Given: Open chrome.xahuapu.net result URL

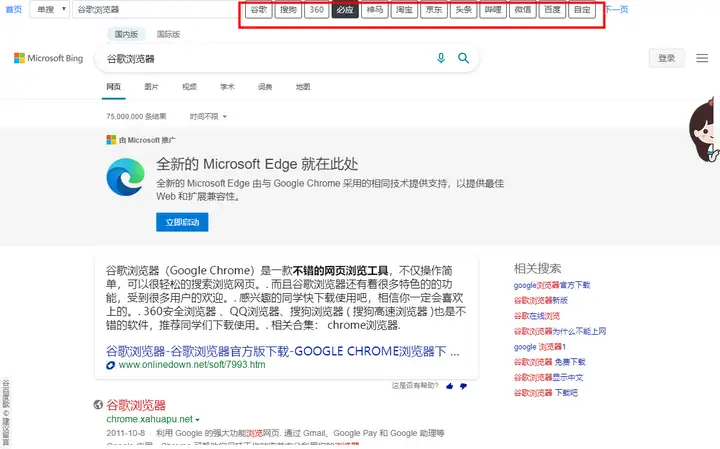Looking at the screenshot, I should click(x=150, y=419).
